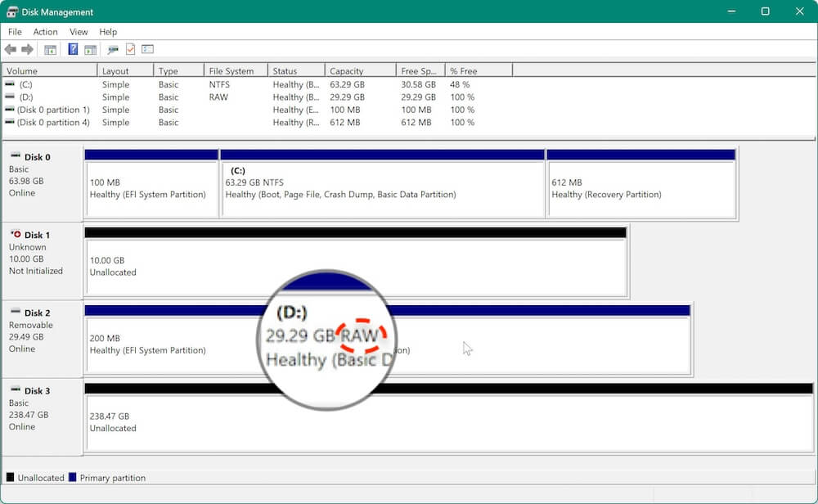
Task: Open the File menu
Action: pos(14,32)
